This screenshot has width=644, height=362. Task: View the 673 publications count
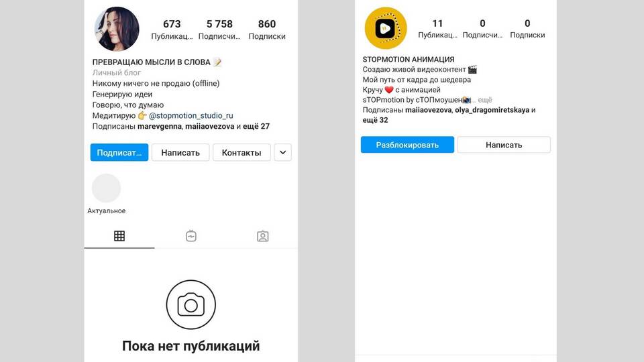click(172, 29)
